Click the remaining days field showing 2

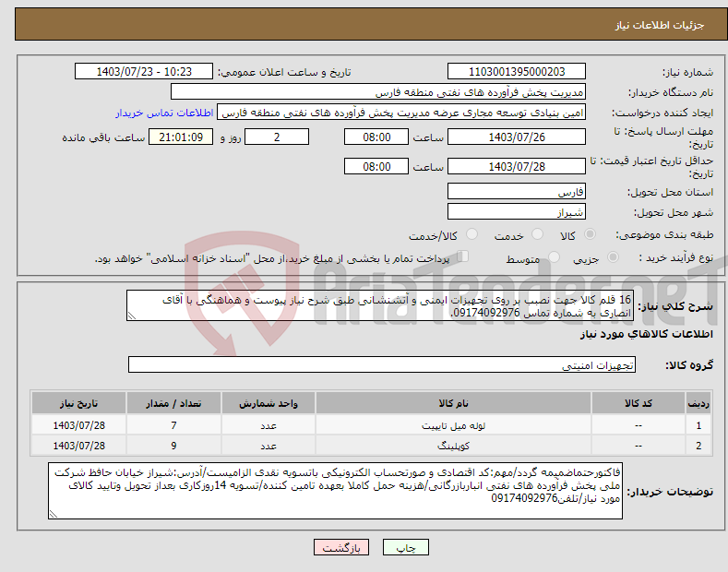coord(277,137)
